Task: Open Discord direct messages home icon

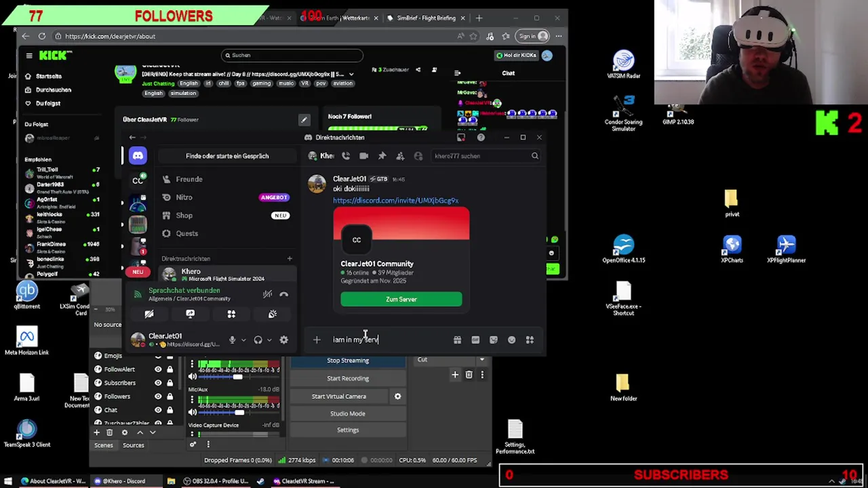Action: [138, 156]
